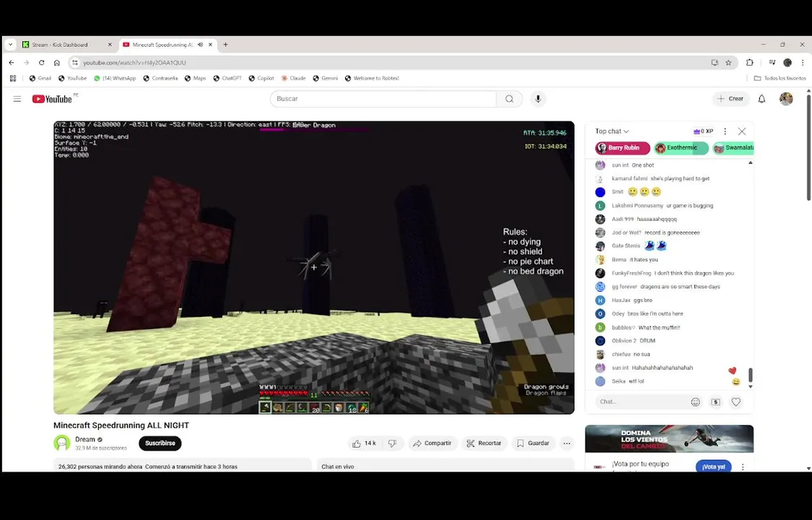Open a new browser tab
The image size is (812, 520).
pos(225,45)
